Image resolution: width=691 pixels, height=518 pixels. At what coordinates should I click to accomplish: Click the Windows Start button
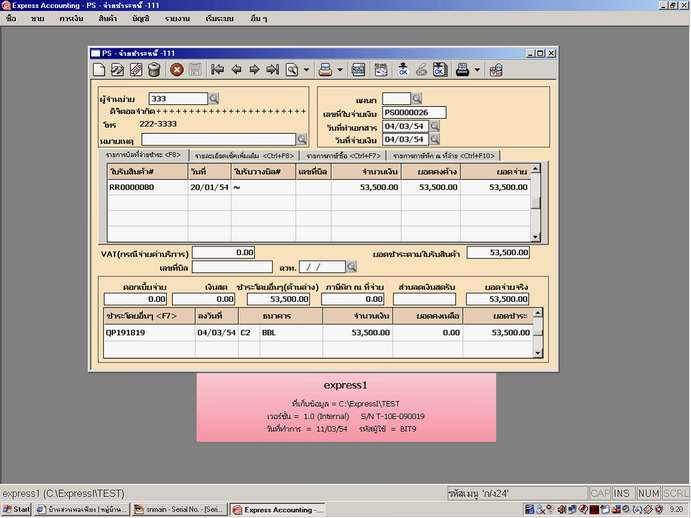[x=17, y=509]
